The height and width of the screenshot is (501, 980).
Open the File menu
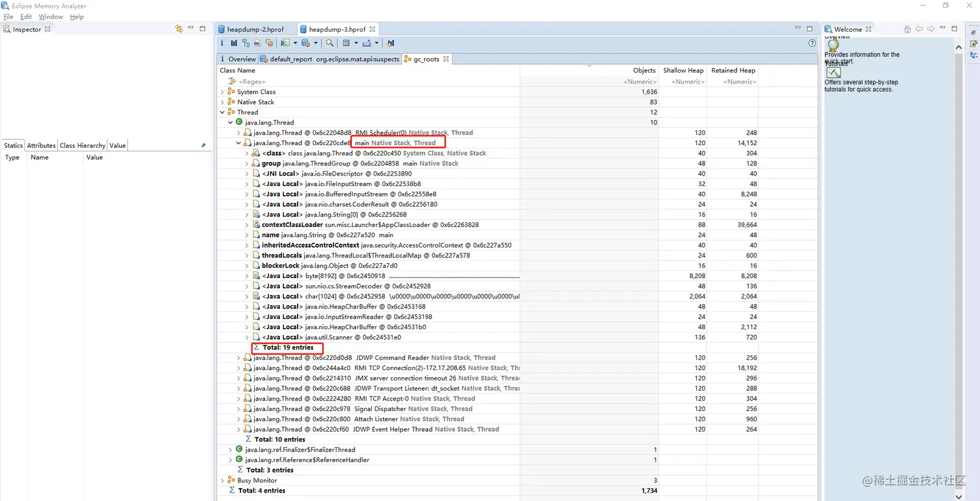coord(8,17)
